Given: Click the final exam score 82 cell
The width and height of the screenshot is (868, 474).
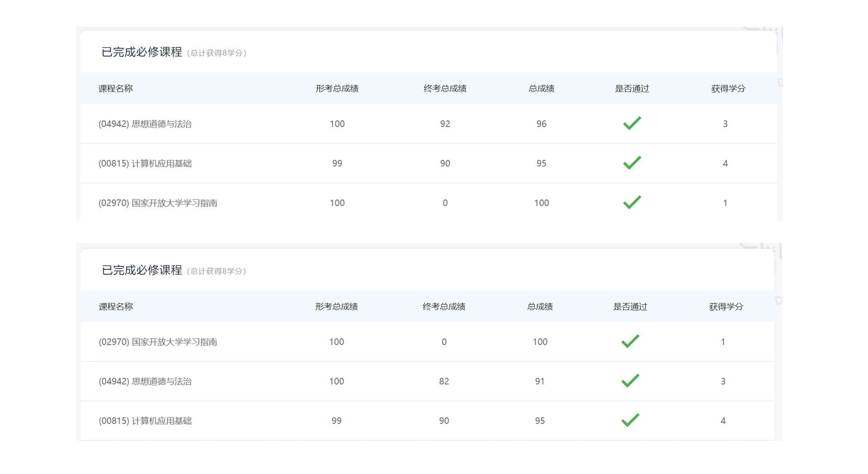Looking at the screenshot, I should tap(444, 381).
